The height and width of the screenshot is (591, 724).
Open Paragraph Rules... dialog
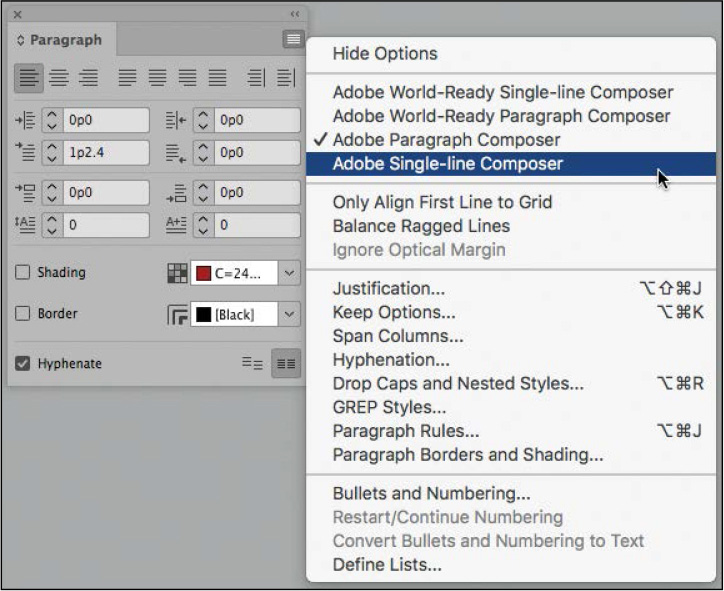click(511, 431)
